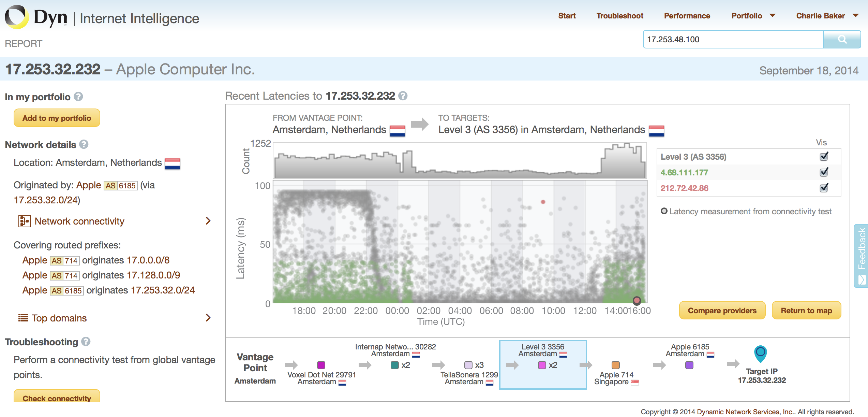Open the Portfolio menu item

pos(747,16)
